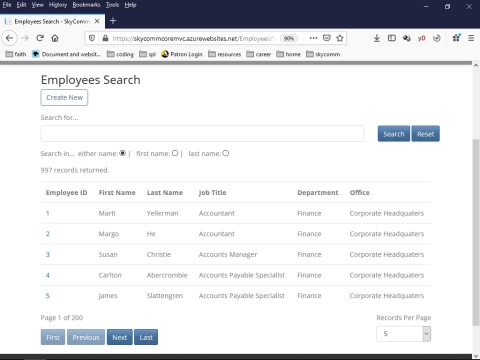Image resolution: width=480 pixels, height=360 pixels.
Task: Open the Patron Login bookmark
Action: click(x=182, y=54)
